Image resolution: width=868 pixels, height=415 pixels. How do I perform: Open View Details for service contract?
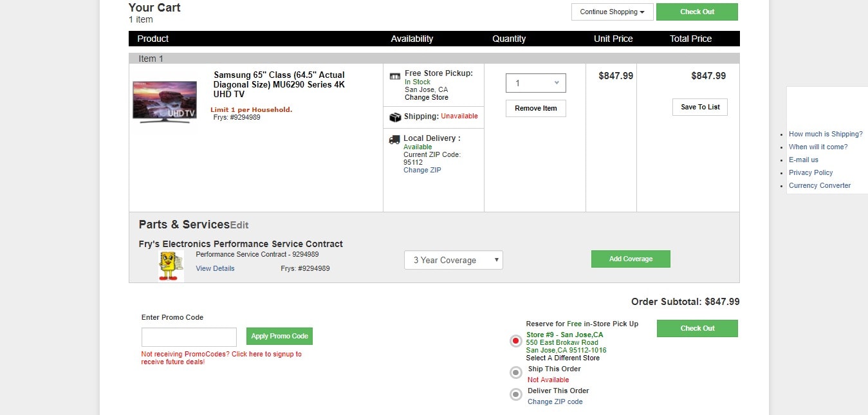pos(216,268)
